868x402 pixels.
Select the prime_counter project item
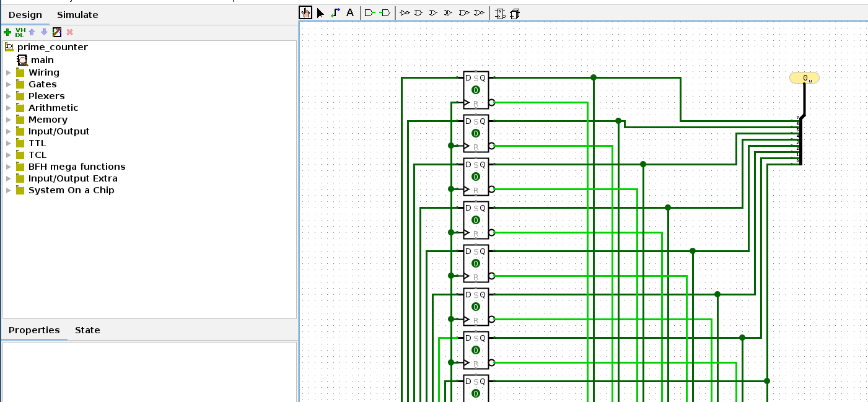point(52,47)
